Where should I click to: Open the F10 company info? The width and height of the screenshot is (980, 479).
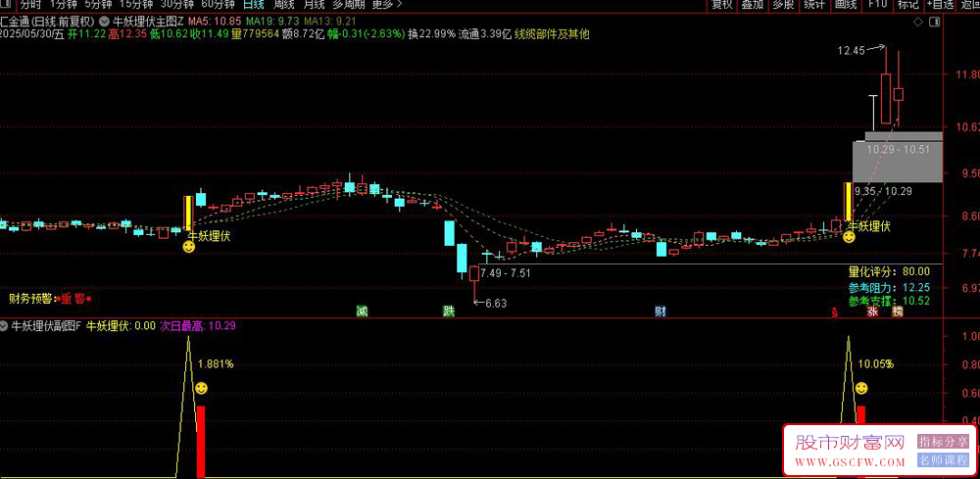877,4
